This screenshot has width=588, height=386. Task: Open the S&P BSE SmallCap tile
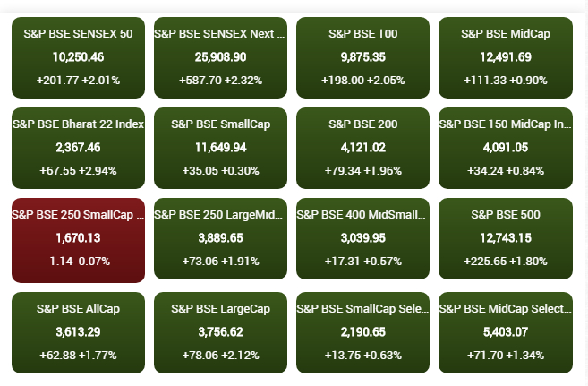click(x=220, y=148)
